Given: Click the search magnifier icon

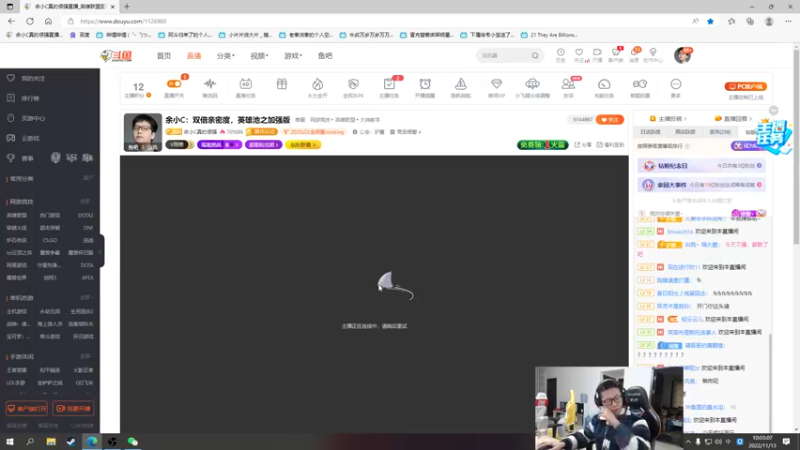Looking at the screenshot, I should [535, 56].
